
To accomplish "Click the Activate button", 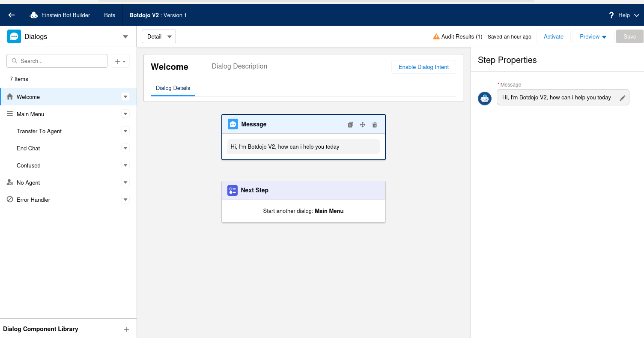I will pos(554,36).
